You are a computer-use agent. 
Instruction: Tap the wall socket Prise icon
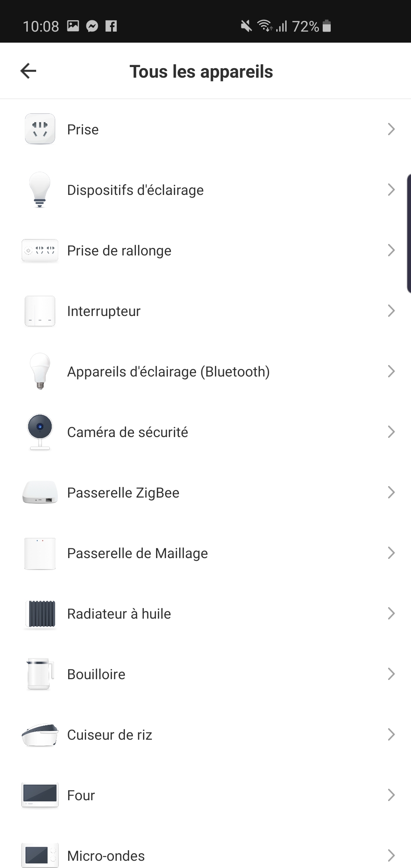pos(40,129)
